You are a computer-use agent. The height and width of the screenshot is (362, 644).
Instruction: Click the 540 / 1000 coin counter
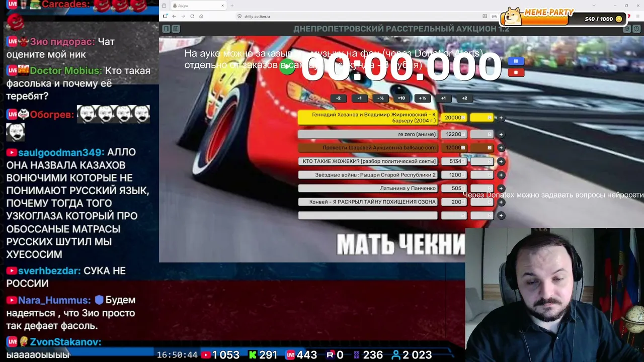603,19
